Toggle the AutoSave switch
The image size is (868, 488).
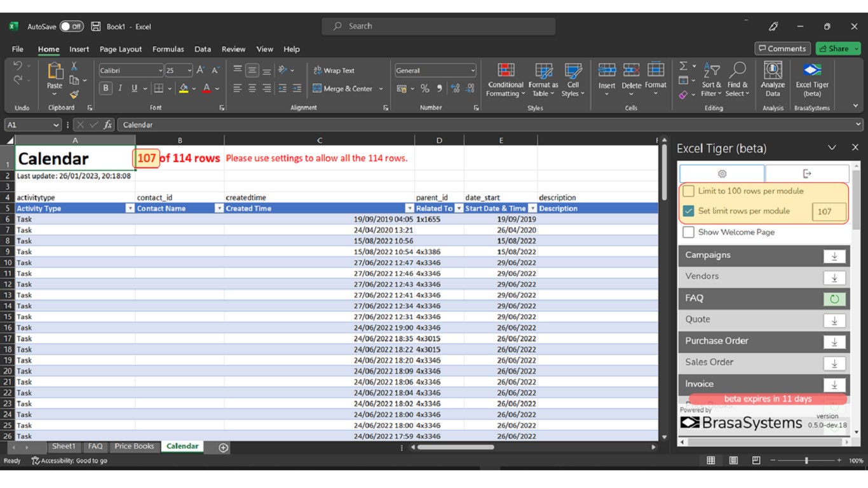coord(71,27)
